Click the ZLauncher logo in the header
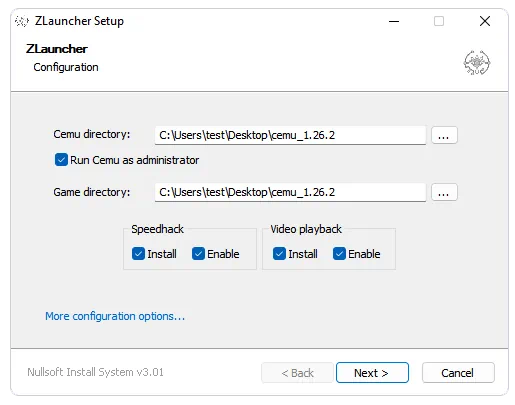 (x=477, y=62)
